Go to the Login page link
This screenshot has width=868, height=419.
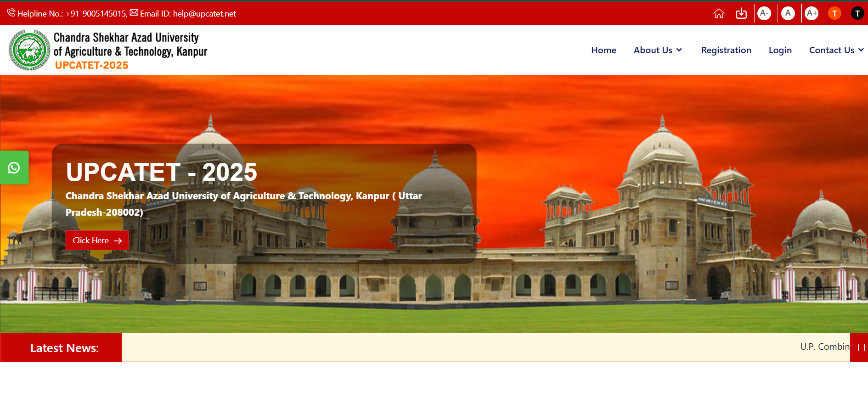(780, 50)
